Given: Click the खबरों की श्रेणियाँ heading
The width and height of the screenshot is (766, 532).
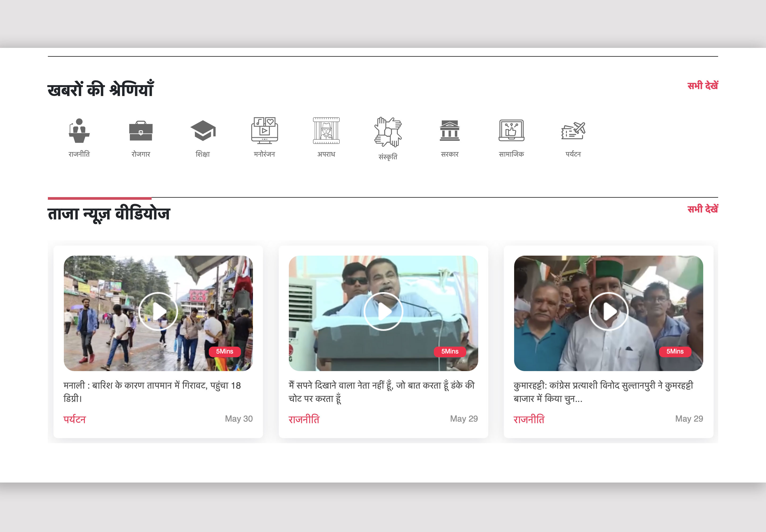Looking at the screenshot, I should 101,89.
